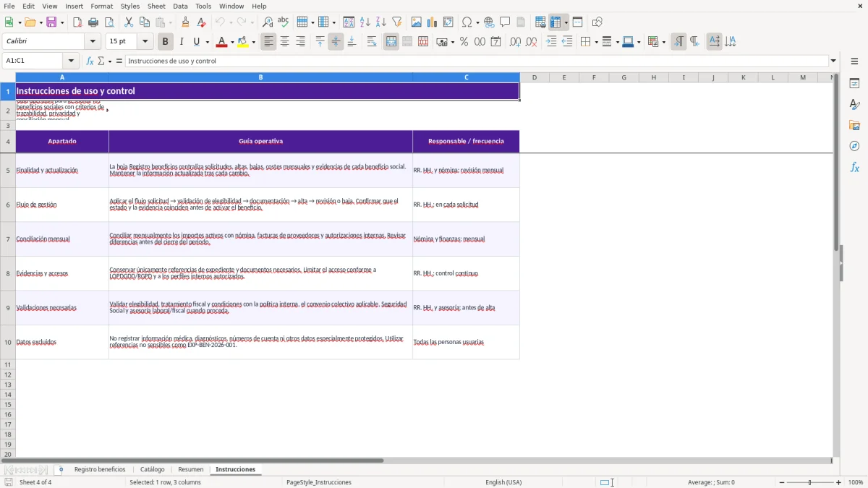Open the Data menu
Image resolution: width=868 pixels, height=488 pixels.
tap(180, 6)
